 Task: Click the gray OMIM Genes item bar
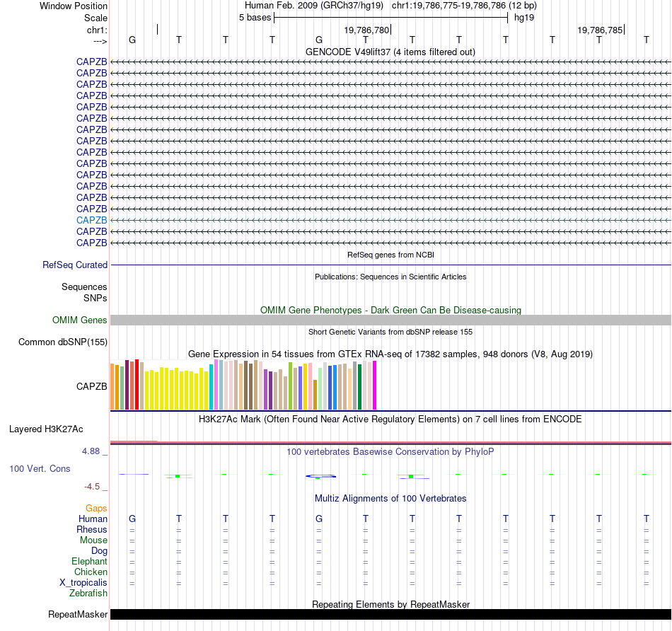(x=390, y=320)
